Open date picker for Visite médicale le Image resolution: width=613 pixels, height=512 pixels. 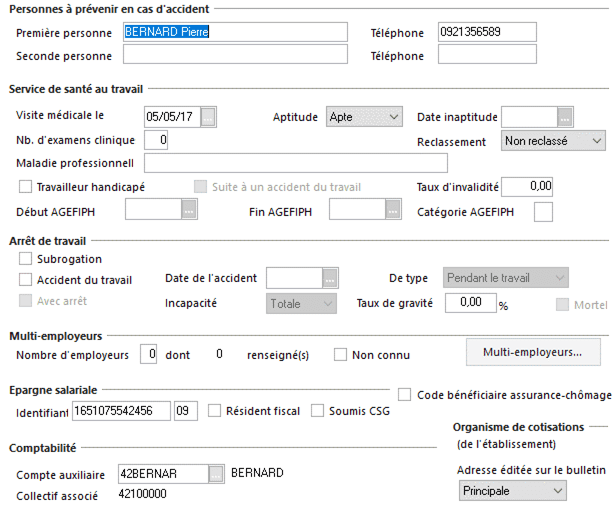(x=208, y=116)
